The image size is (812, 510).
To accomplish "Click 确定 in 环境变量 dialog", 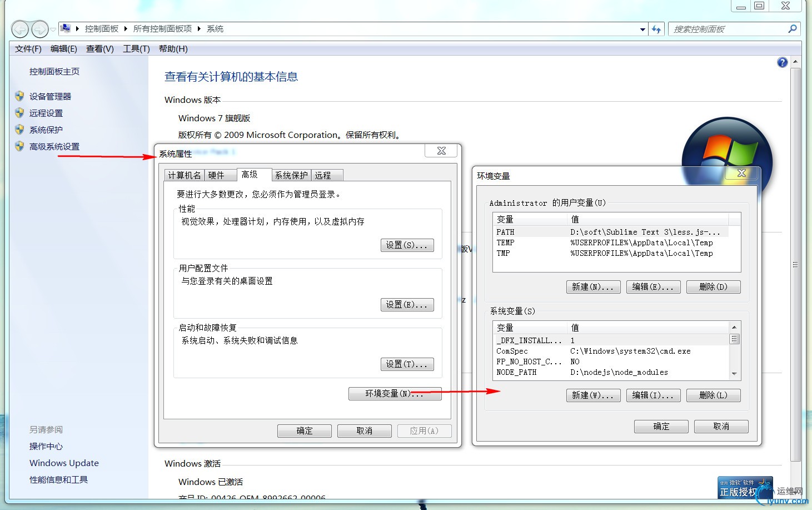I will 661,427.
